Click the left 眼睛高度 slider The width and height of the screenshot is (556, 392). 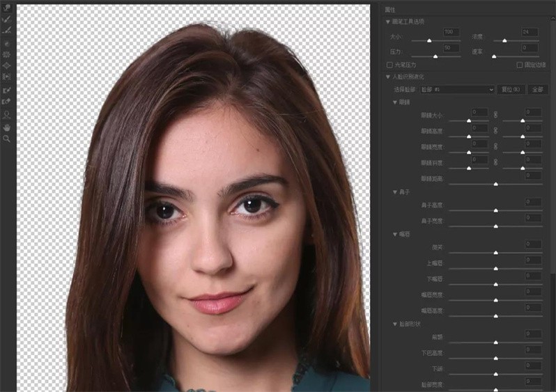[469, 136]
